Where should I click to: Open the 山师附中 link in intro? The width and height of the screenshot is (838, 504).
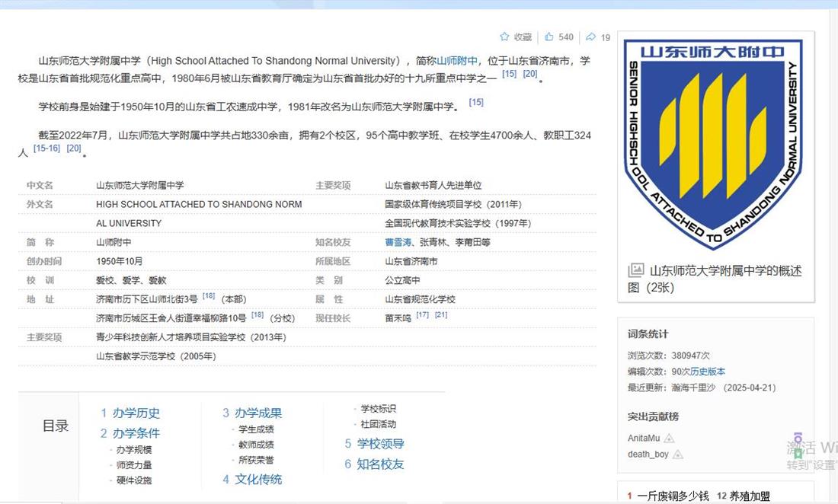click(457, 61)
